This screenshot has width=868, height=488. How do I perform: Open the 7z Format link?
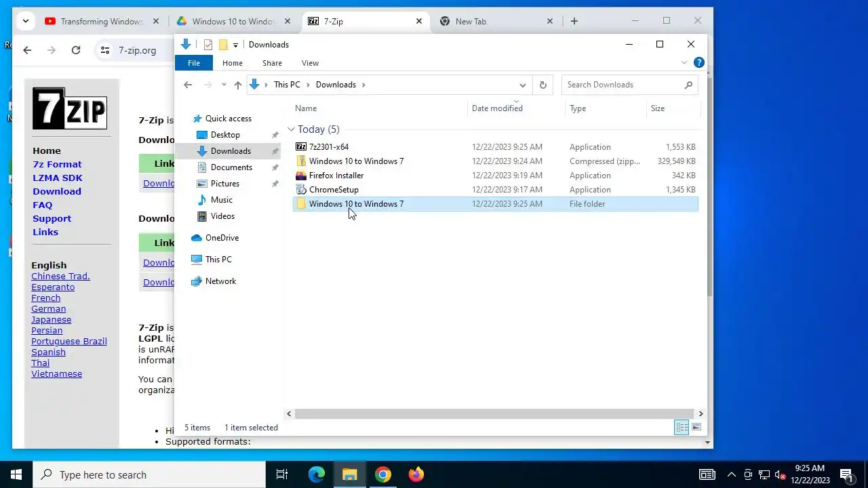pos(57,164)
